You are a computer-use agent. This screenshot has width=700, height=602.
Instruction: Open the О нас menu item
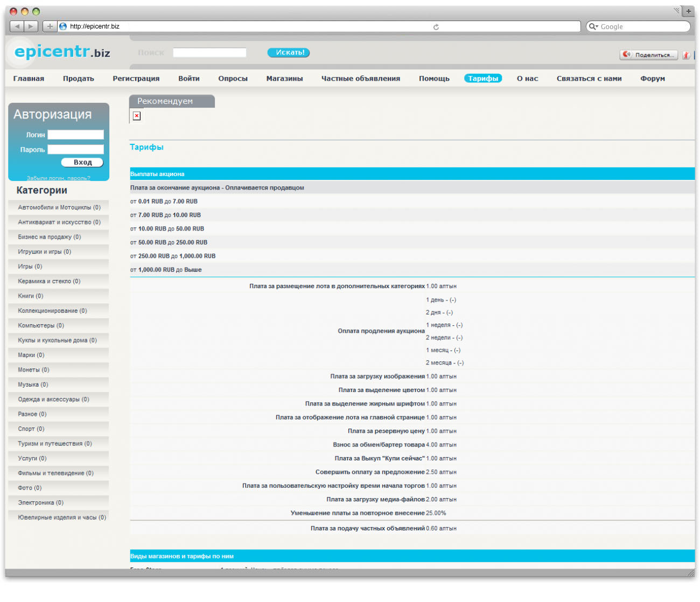[x=528, y=79]
